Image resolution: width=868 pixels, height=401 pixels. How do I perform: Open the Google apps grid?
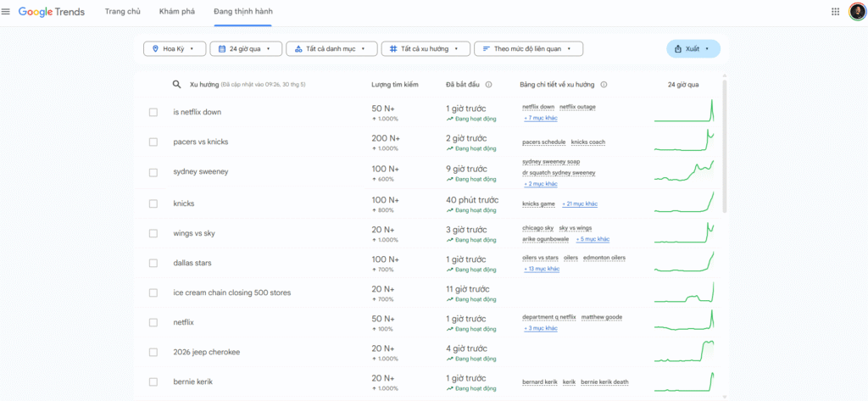pyautogui.click(x=835, y=12)
